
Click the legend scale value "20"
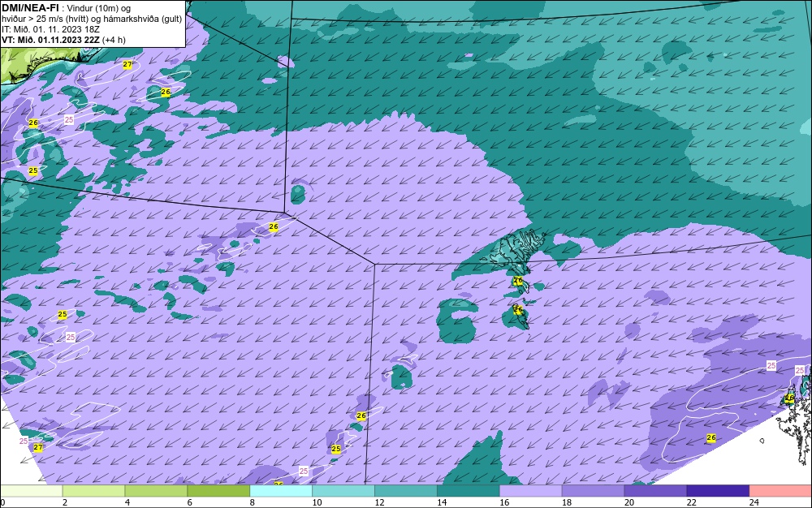(x=629, y=502)
